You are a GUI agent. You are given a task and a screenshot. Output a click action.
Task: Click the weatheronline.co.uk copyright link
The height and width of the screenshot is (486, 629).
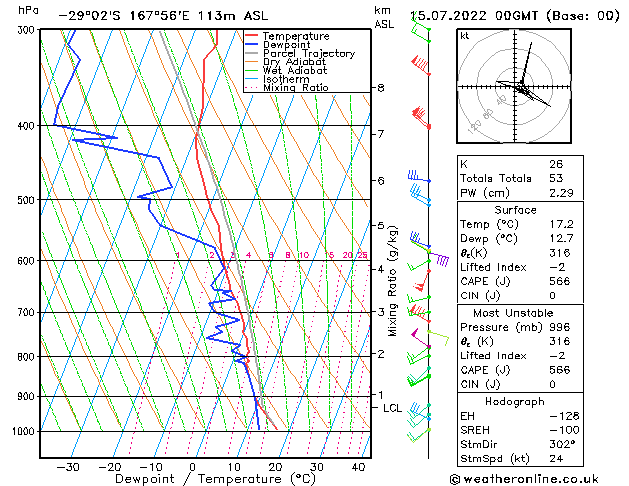pos(524,479)
